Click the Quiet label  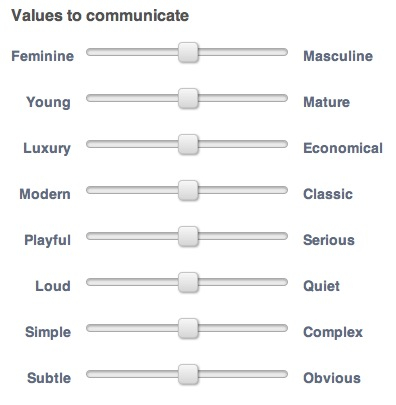pyautogui.click(x=321, y=286)
